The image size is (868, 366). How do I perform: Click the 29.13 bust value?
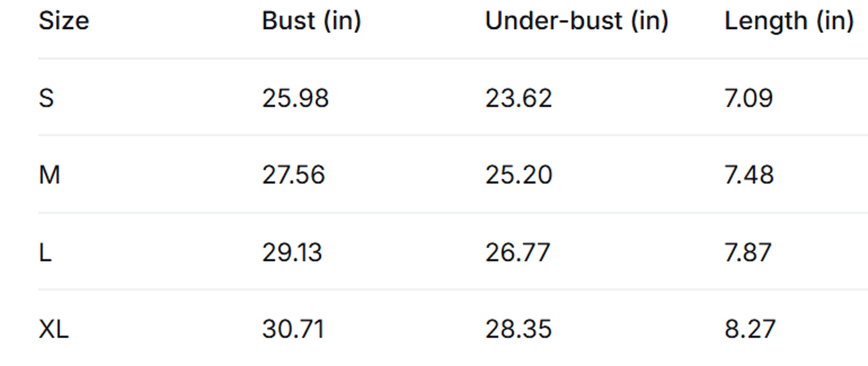point(292,252)
